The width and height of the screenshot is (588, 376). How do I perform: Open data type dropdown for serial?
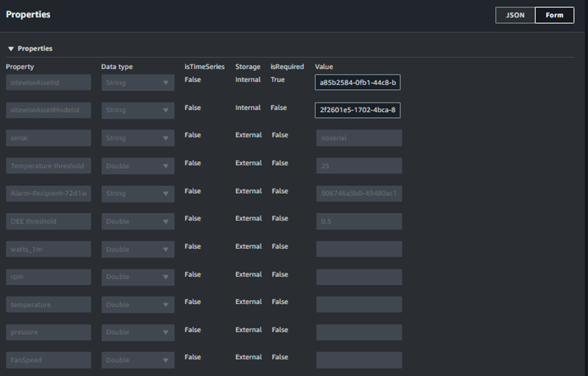138,138
